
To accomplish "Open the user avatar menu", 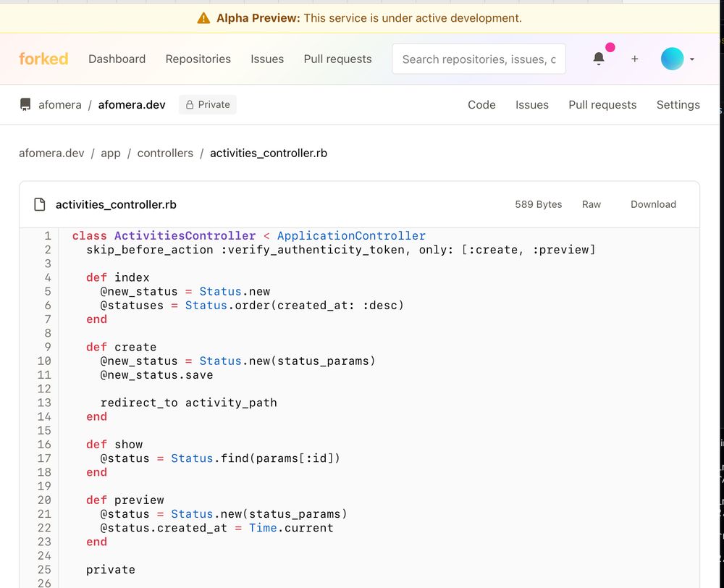I will point(673,59).
